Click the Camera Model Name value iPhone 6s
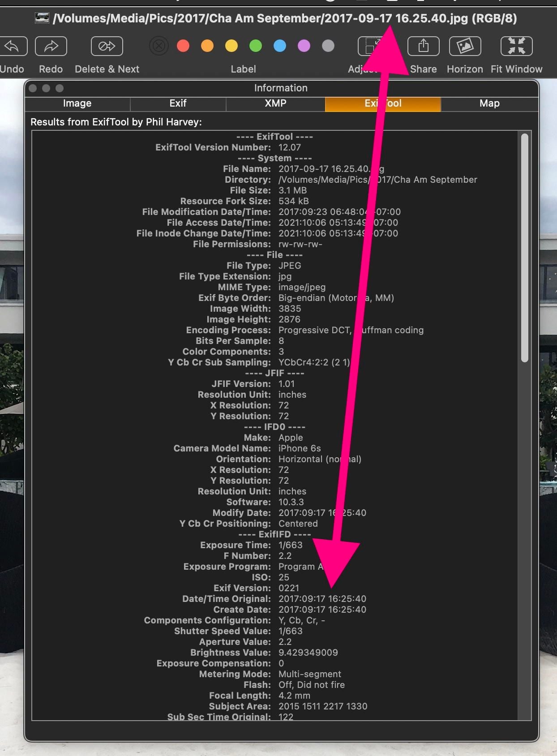 [300, 448]
